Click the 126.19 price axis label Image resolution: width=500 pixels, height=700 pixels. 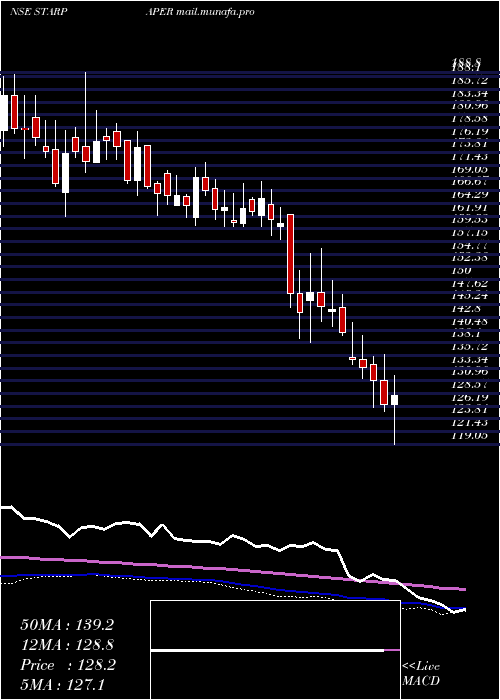pyautogui.click(x=470, y=397)
